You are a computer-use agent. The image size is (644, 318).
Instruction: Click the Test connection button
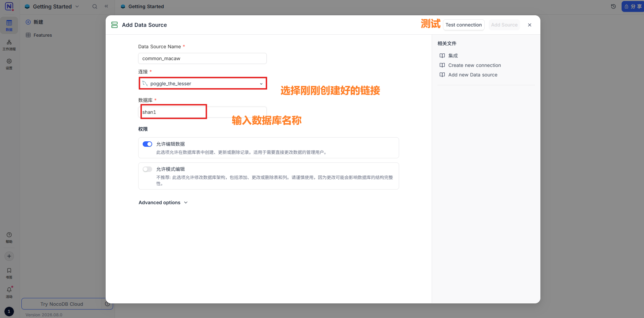click(464, 25)
